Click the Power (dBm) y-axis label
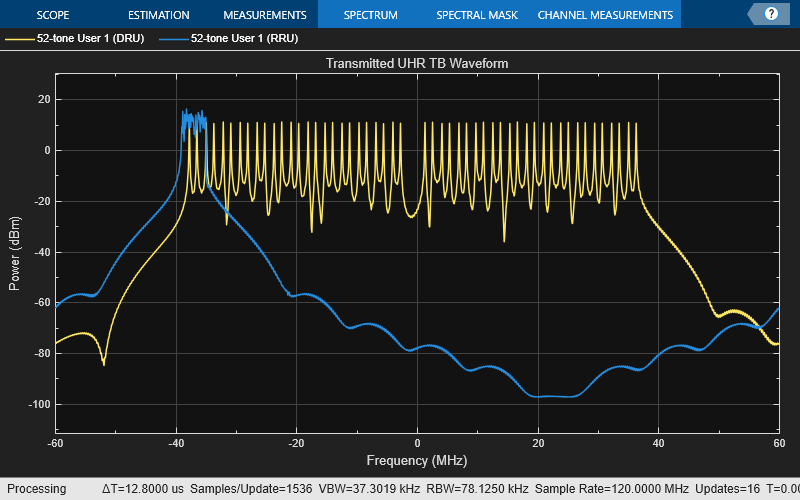The image size is (800, 500). click(14, 253)
